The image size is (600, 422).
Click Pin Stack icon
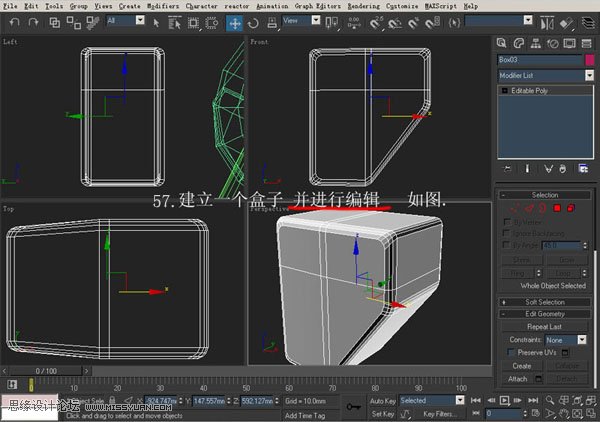click(x=507, y=169)
